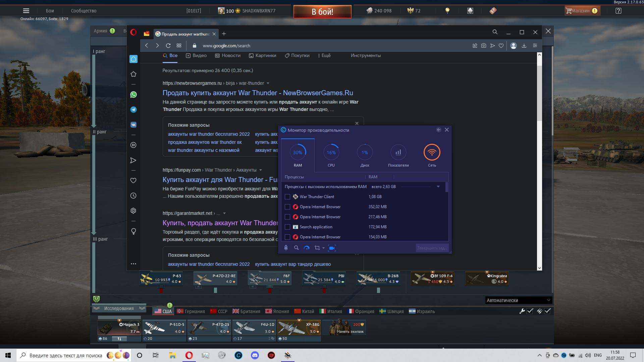Click 'аккаунты war thunder бесплатно 2022' first suggestion
The width and height of the screenshot is (644, 362).
tap(209, 134)
